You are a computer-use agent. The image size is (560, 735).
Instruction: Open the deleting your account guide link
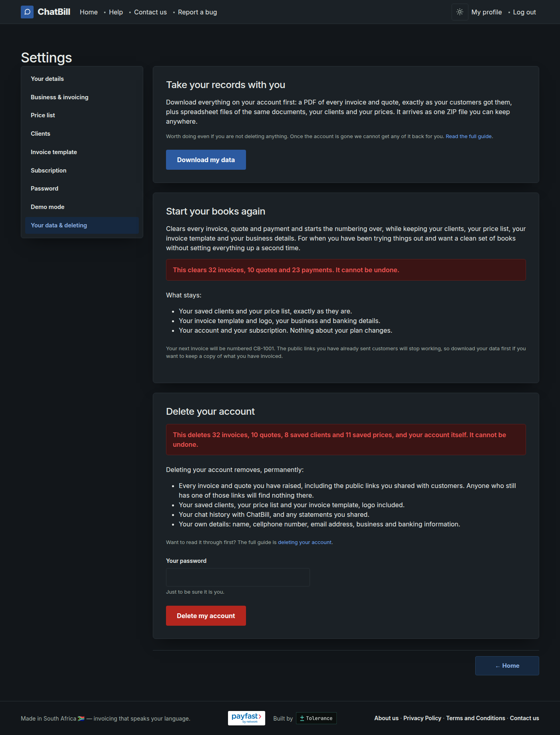tap(305, 542)
